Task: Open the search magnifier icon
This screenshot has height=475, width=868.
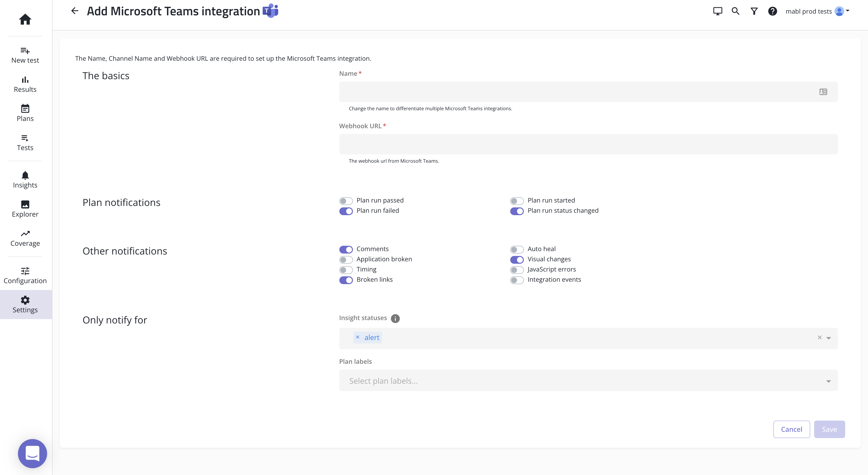Action: coord(735,11)
